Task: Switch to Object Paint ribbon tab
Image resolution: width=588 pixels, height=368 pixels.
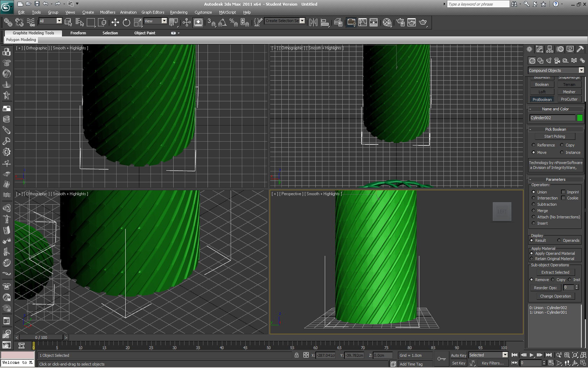Action: (x=145, y=33)
